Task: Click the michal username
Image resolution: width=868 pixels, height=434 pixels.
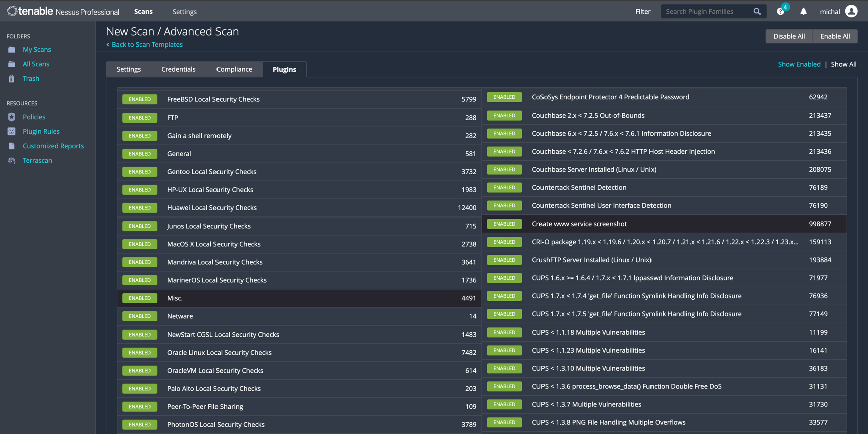Action: (830, 11)
